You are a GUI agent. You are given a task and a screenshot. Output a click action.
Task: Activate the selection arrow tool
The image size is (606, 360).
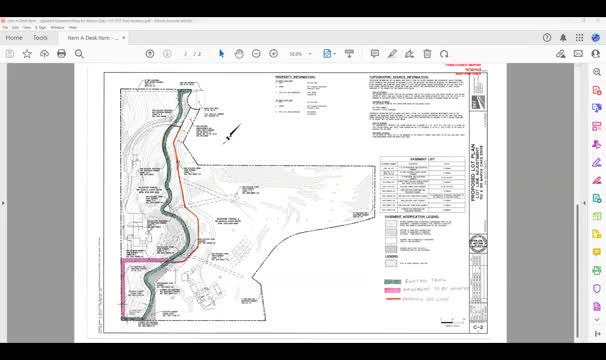click(x=221, y=54)
